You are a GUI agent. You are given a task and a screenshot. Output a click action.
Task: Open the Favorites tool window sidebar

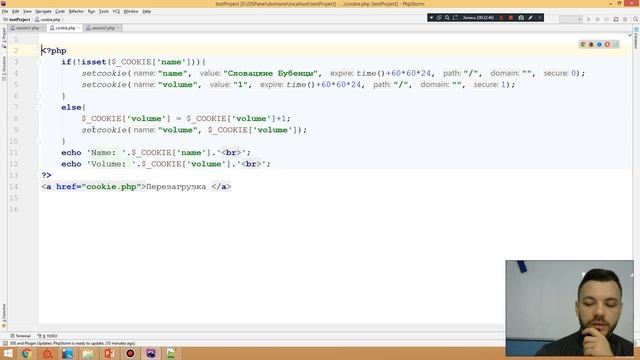(4, 316)
